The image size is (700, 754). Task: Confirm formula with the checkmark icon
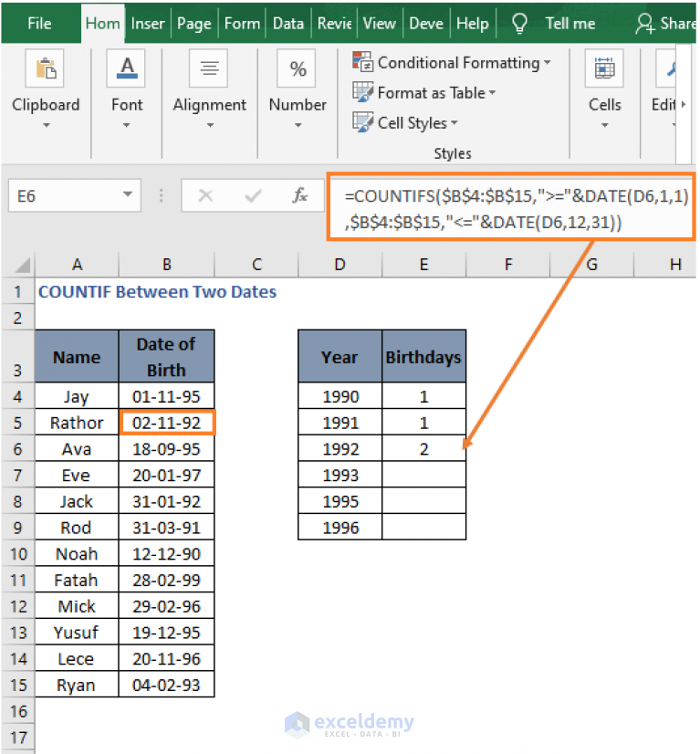pyautogui.click(x=253, y=195)
